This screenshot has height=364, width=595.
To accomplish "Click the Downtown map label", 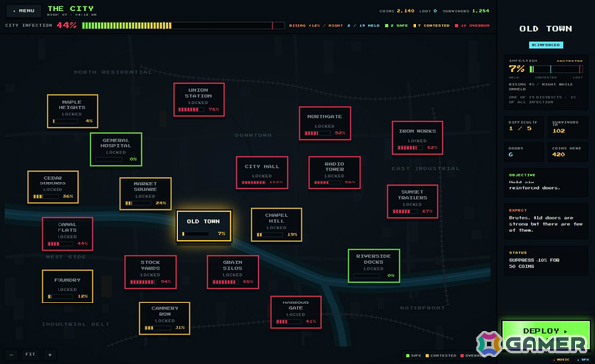I will pos(253,135).
